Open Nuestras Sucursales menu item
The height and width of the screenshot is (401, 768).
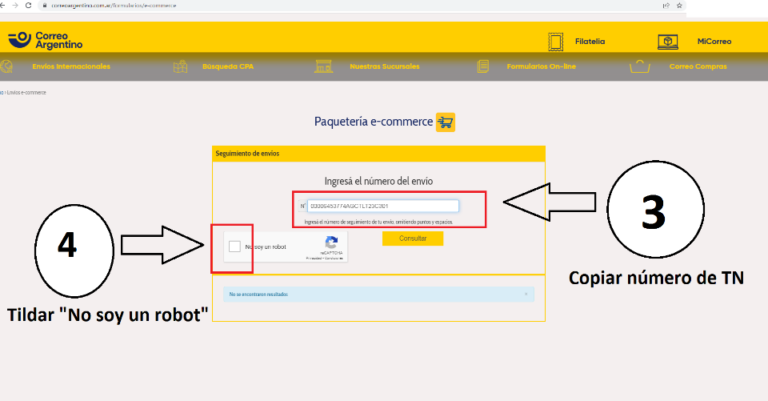pos(384,67)
